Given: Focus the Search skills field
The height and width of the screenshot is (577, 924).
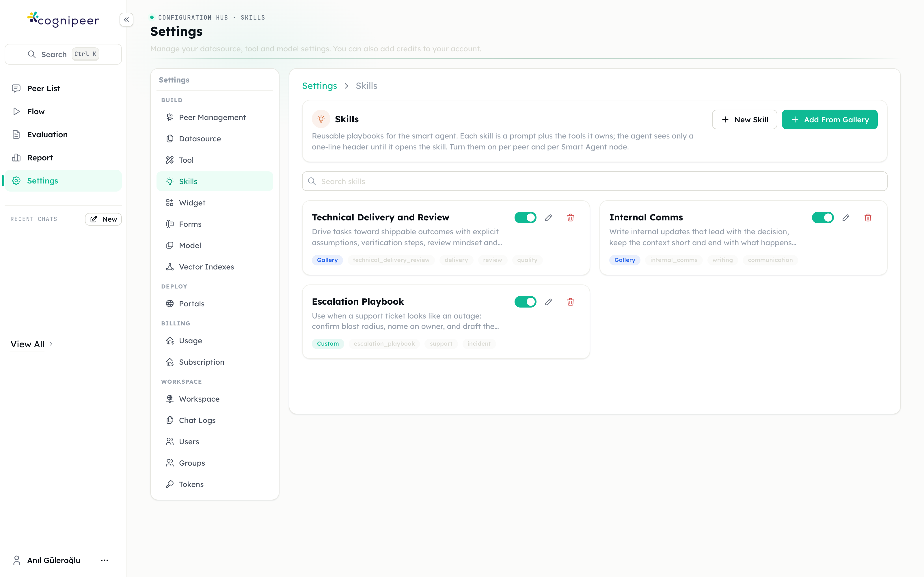Looking at the screenshot, I should point(595,181).
